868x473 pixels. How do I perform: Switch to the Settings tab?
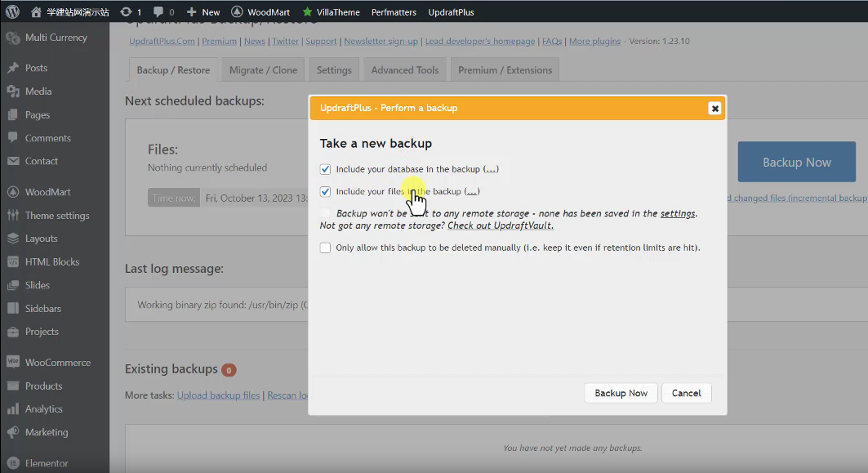pyautogui.click(x=334, y=69)
